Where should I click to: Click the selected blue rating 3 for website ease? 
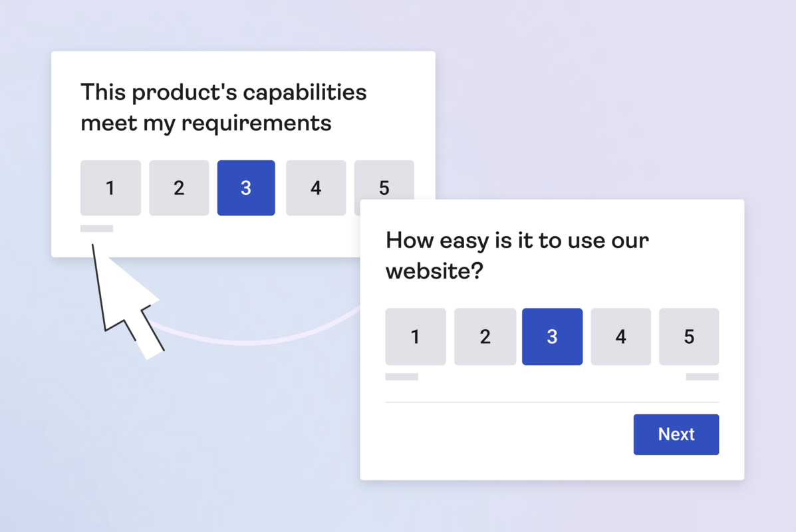click(x=552, y=336)
